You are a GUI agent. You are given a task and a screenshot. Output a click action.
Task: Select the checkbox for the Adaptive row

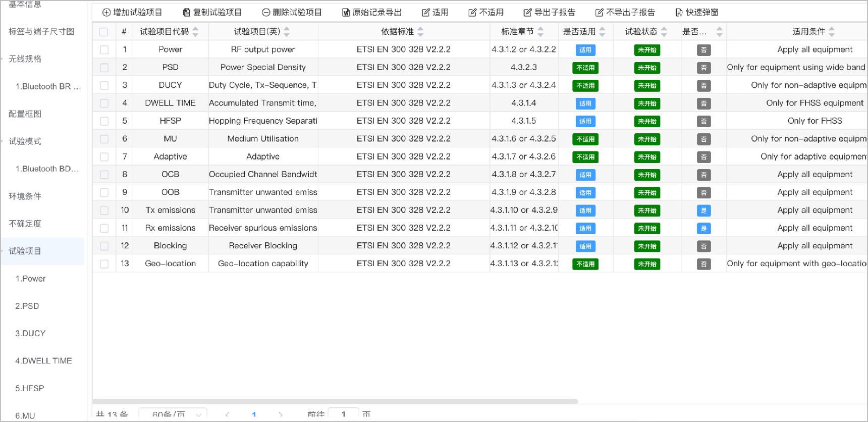click(x=104, y=156)
